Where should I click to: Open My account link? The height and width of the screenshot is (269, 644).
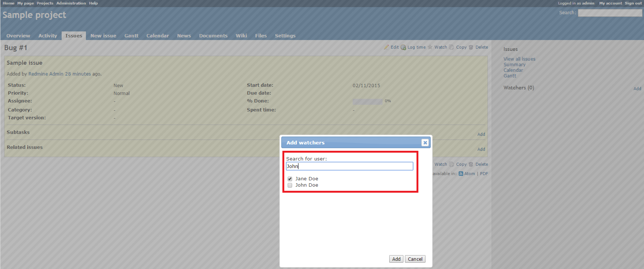[611, 3]
